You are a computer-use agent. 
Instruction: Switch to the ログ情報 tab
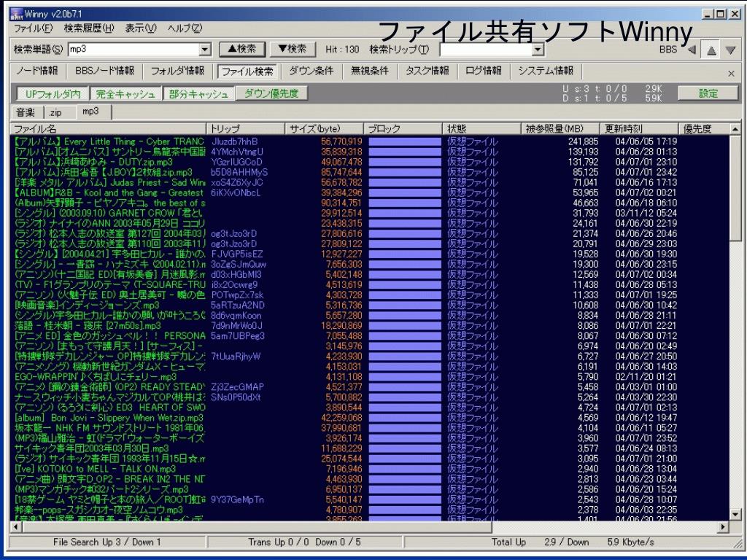[483, 71]
